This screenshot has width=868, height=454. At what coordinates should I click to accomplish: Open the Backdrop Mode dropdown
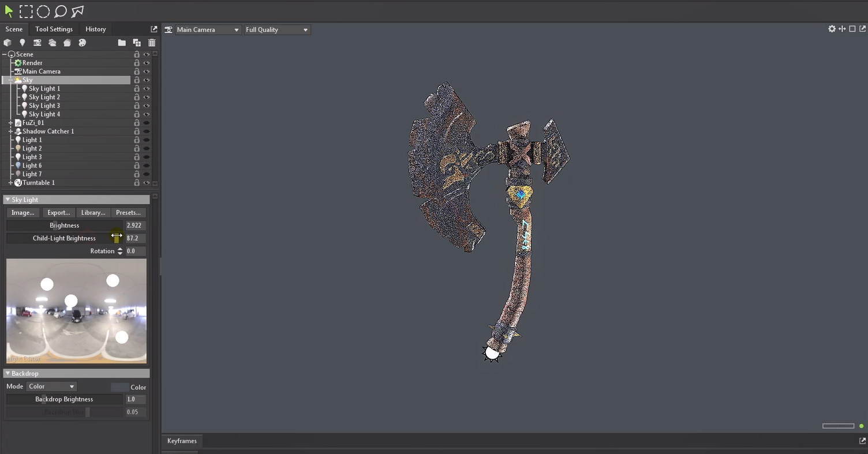tap(51, 387)
